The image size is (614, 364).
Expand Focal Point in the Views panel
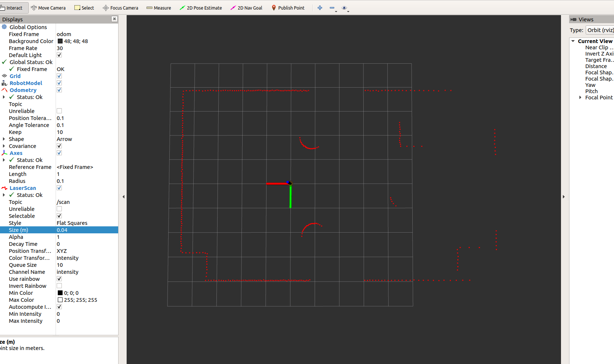[581, 98]
